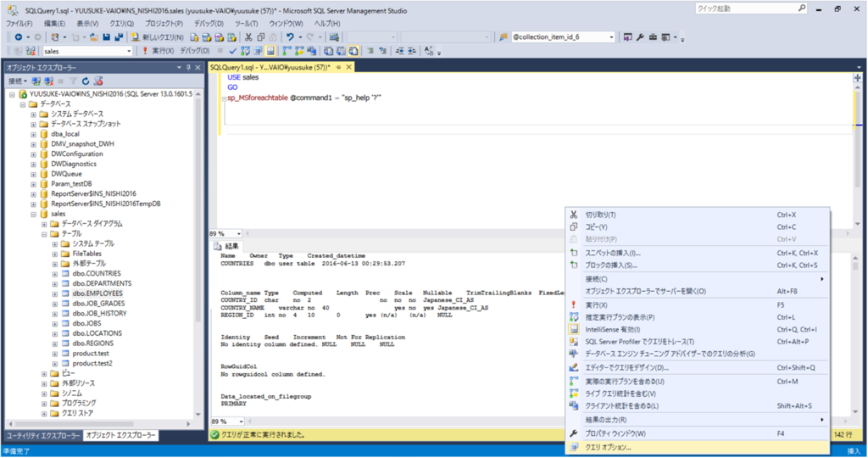This screenshot has width=868, height=458.
Task: Switch to the 結果 results tab
Action: click(x=226, y=247)
